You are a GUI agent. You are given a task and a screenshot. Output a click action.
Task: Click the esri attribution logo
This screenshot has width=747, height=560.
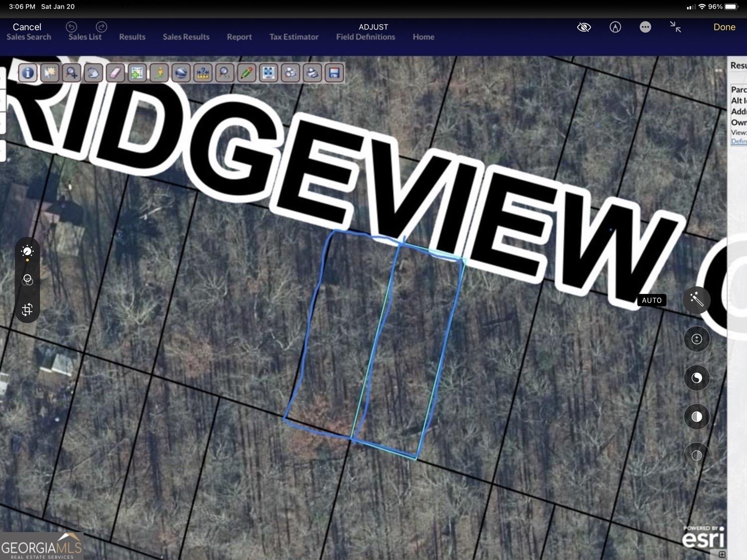(703, 537)
